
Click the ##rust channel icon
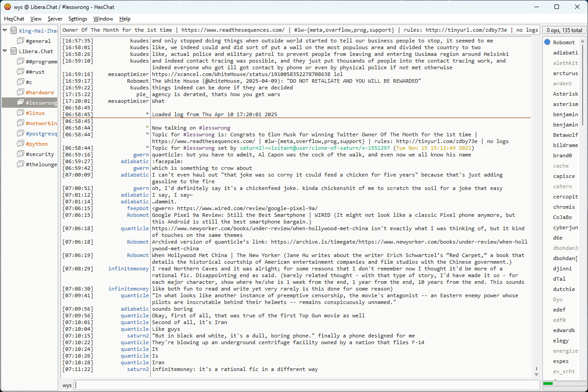20,72
